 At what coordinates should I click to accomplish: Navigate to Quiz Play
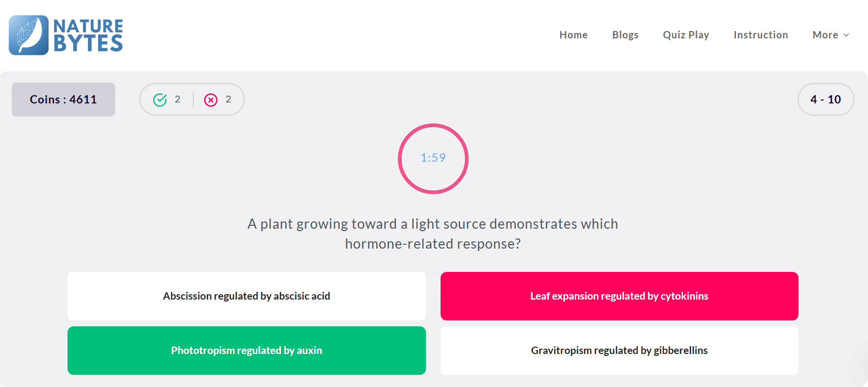click(686, 35)
